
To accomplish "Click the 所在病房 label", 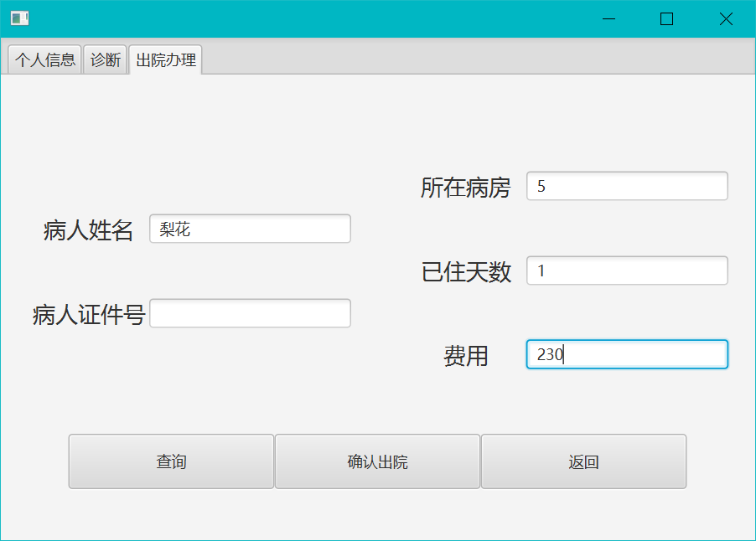I will click(465, 188).
